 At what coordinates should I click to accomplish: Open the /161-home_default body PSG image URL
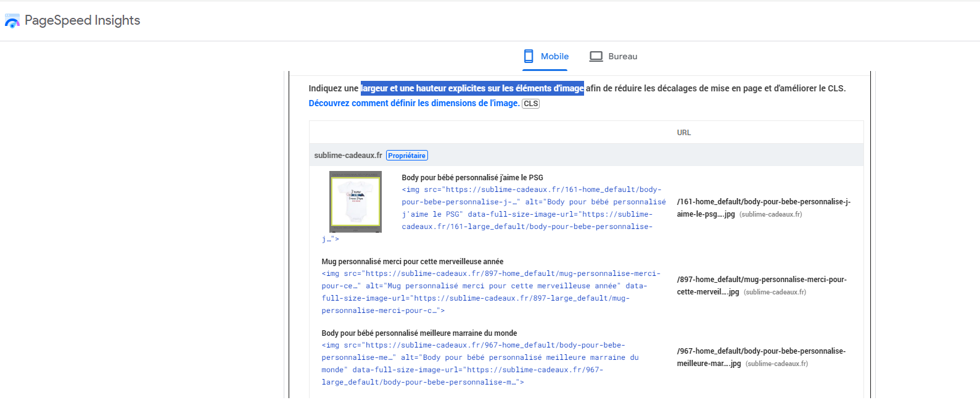tap(764, 208)
